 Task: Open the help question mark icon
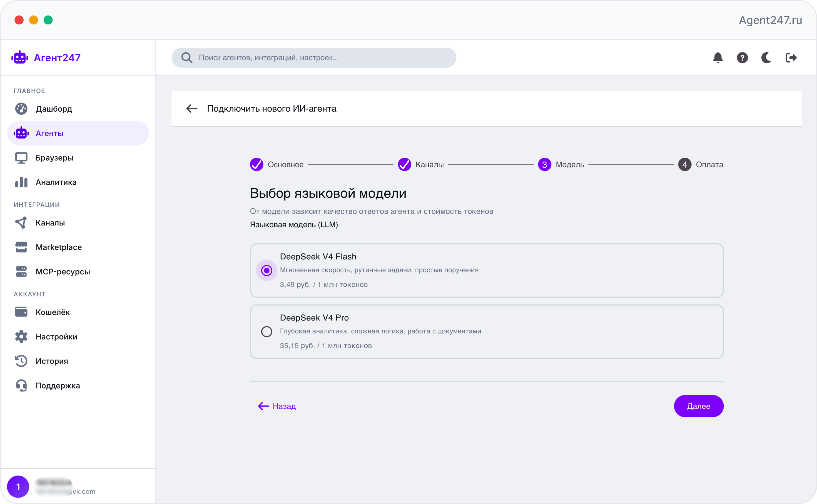pyautogui.click(x=742, y=58)
